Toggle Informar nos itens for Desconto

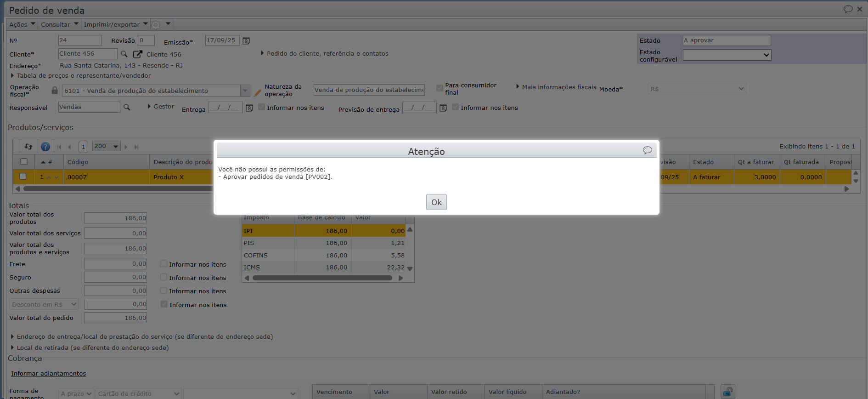(163, 304)
